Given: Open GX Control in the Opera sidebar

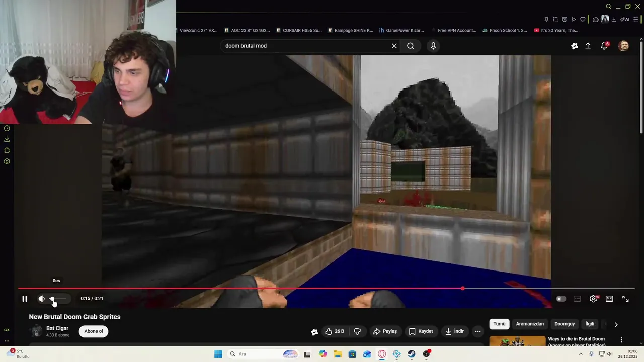Looking at the screenshot, I should click(x=7, y=330).
